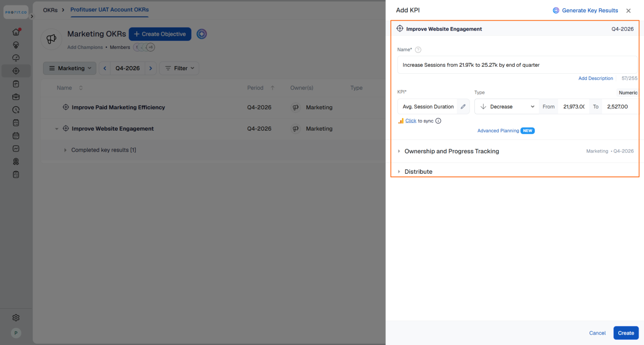Click the sync info icon

(438, 121)
